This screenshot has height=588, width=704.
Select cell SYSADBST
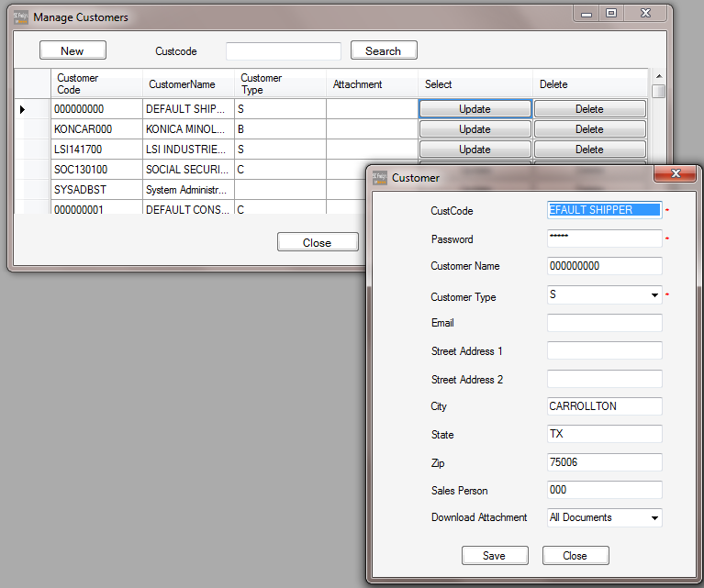click(x=96, y=190)
